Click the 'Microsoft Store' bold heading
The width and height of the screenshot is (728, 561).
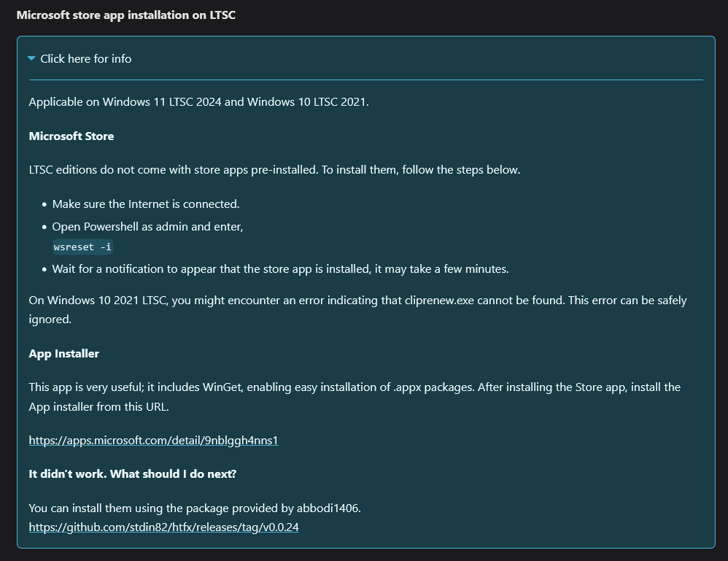(71, 136)
